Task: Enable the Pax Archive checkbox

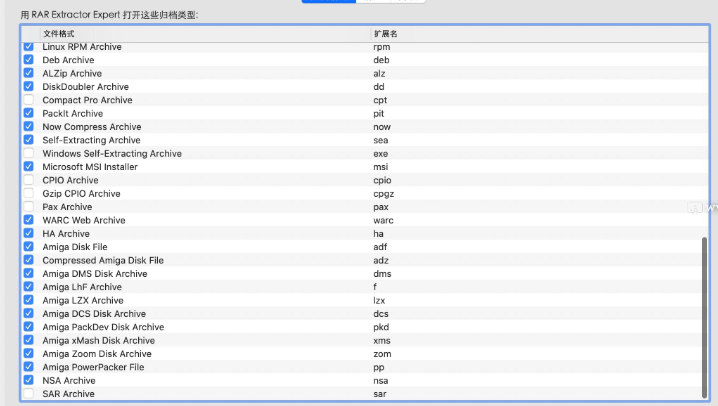Action: (x=28, y=206)
